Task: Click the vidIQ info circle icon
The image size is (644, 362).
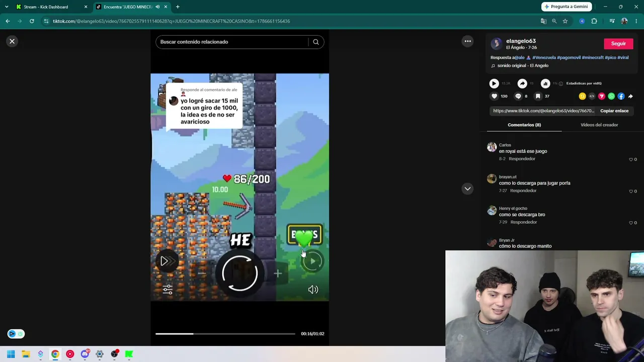Action: (x=560, y=83)
